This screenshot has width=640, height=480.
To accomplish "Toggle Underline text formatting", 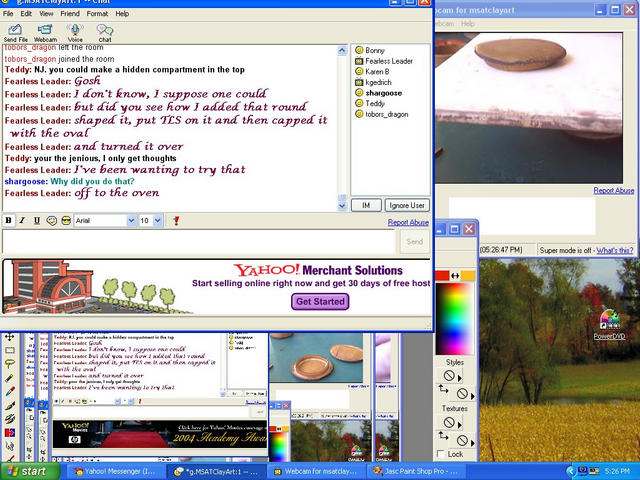I will [x=37, y=221].
